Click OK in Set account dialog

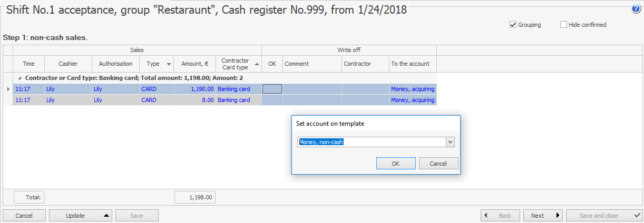[396, 164]
